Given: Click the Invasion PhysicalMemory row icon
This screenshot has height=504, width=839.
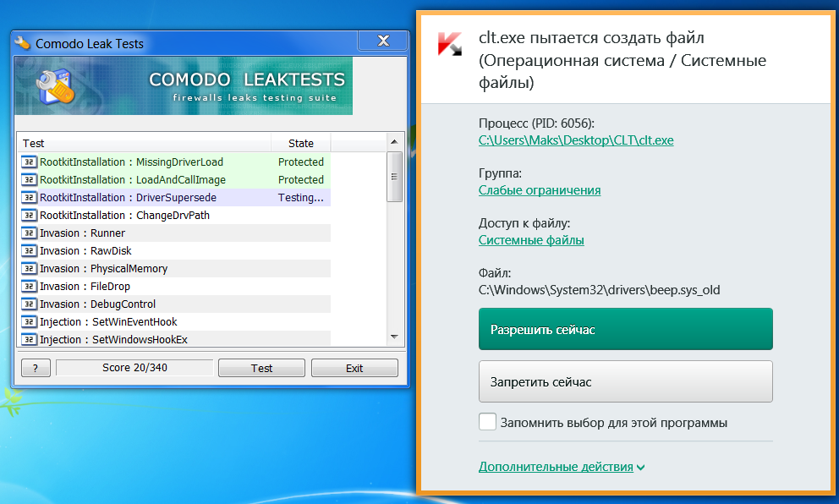Looking at the screenshot, I should point(29,269).
